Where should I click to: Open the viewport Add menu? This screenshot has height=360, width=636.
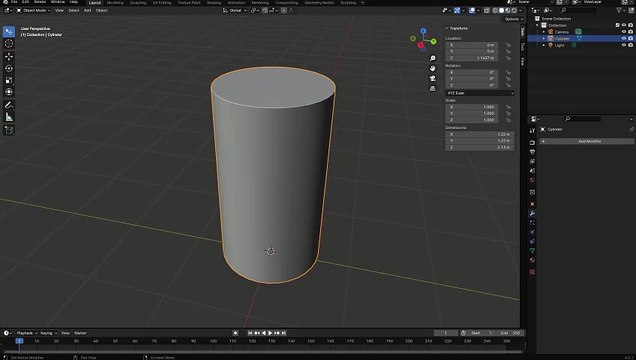pos(87,11)
